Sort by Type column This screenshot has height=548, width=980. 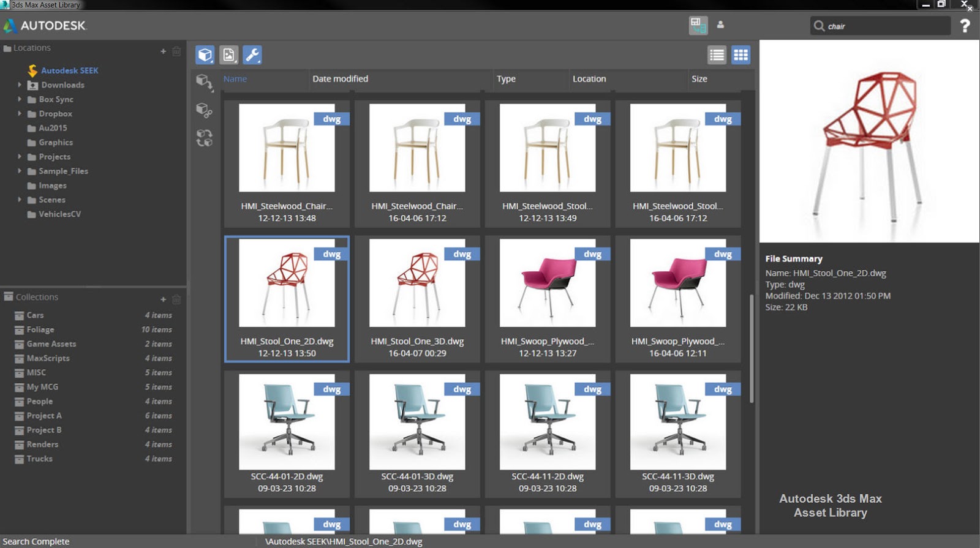(x=506, y=79)
